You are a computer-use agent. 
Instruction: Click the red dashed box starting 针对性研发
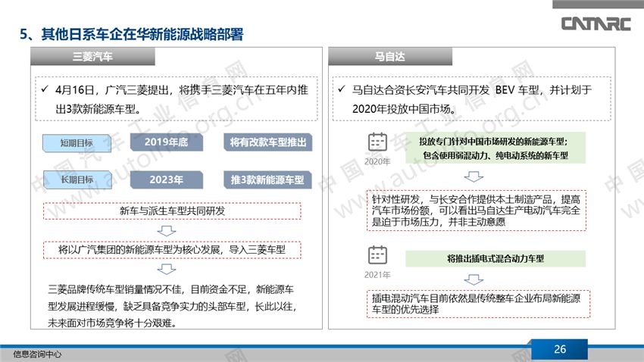pos(477,211)
